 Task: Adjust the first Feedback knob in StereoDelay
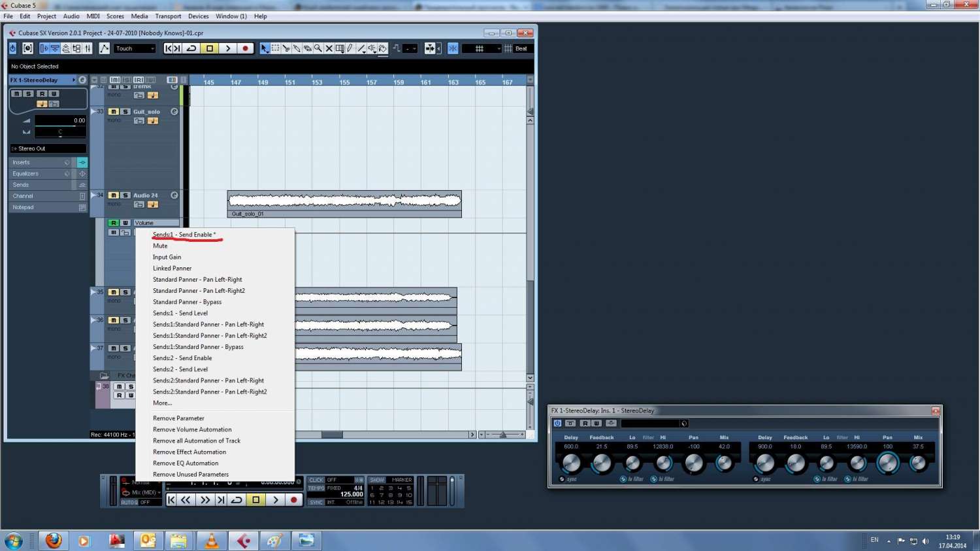click(x=601, y=463)
